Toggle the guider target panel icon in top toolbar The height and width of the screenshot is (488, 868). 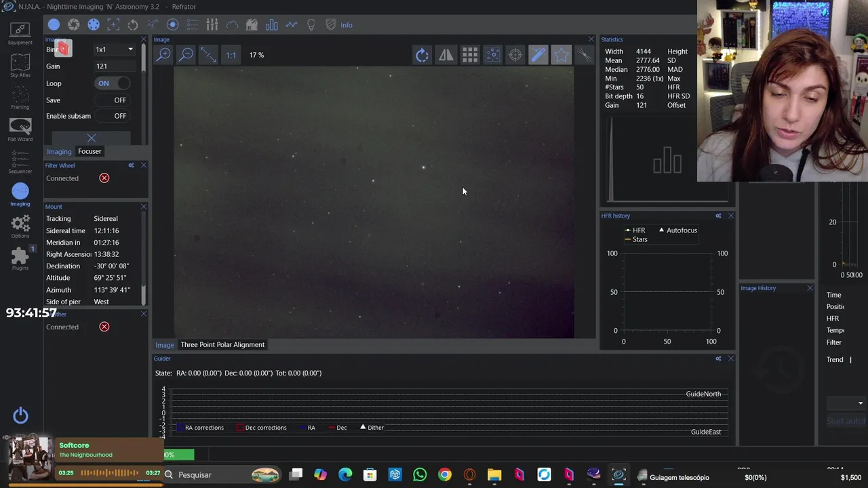(172, 25)
